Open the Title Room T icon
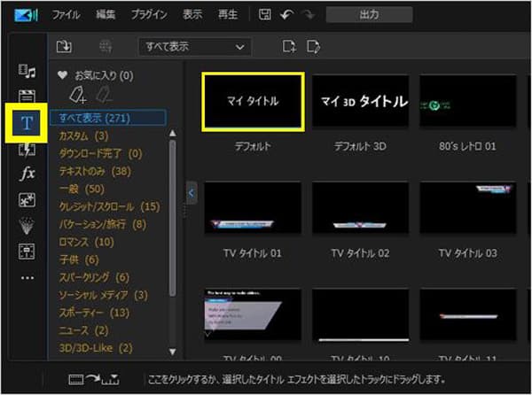 click(x=27, y=122)
